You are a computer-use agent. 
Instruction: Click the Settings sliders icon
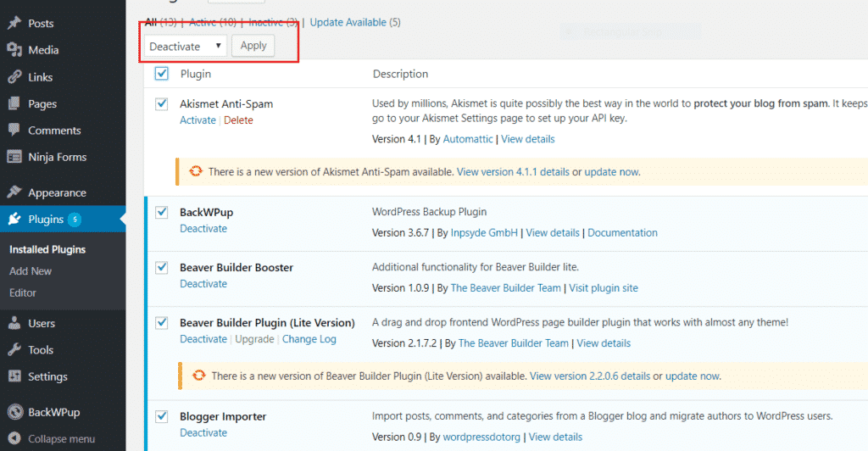click(14, 376)
